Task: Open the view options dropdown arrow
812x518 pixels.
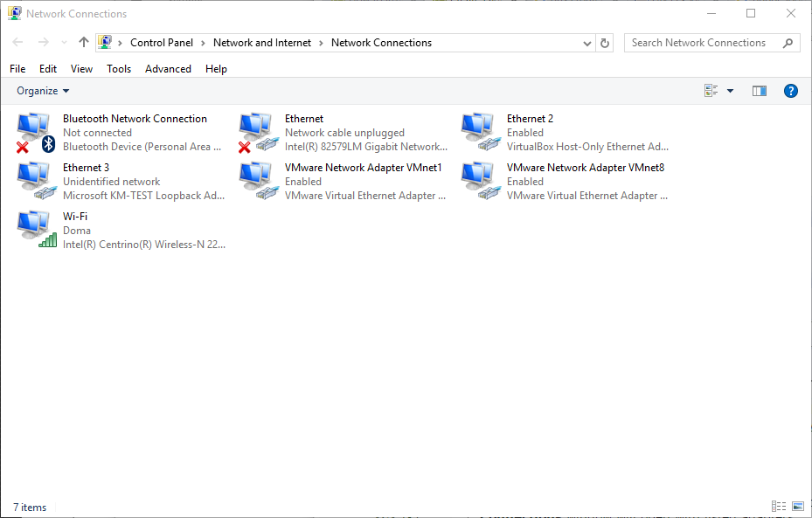Action: coord(730,91)
